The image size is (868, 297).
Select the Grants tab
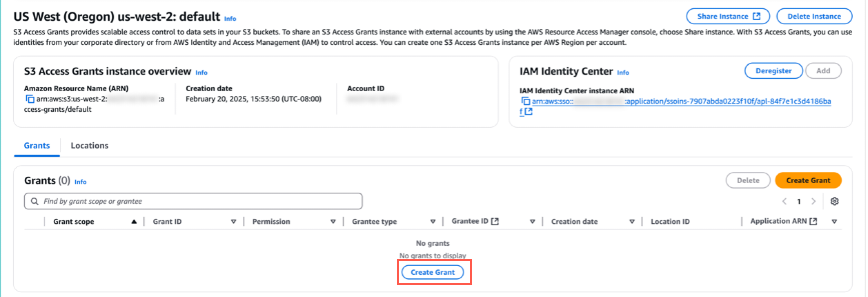coord(37,145)
